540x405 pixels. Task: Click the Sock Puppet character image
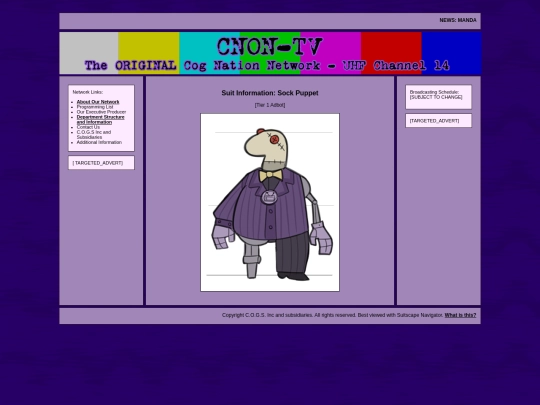(x=270, y=202)
